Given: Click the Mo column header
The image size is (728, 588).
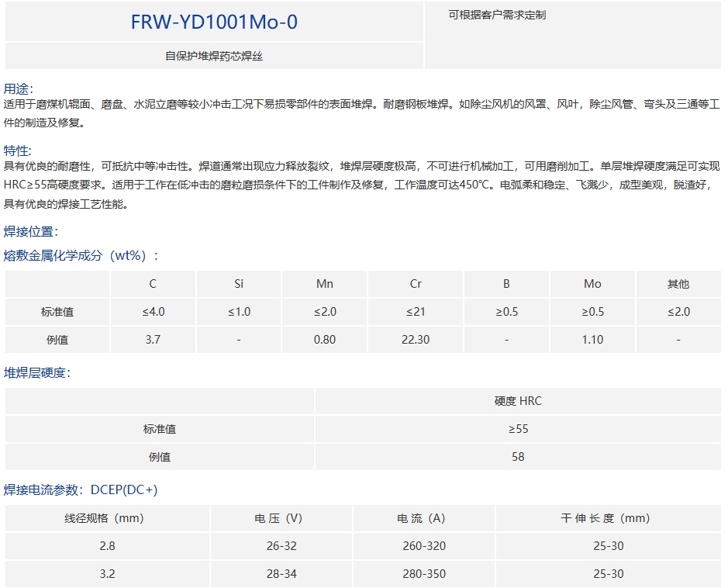Looking at the screenshot, I should (x=592, y=284).
